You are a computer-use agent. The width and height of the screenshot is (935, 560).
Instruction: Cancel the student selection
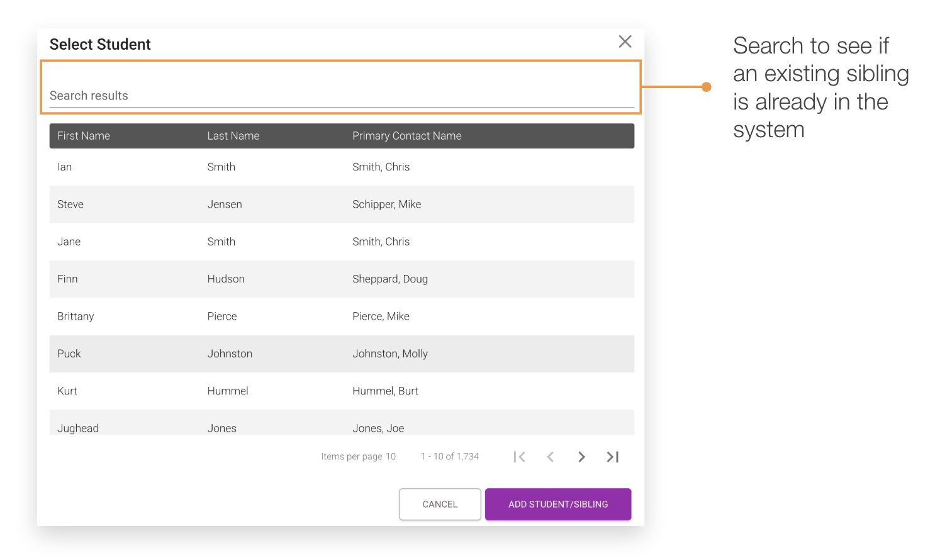(x=440, y=504)
